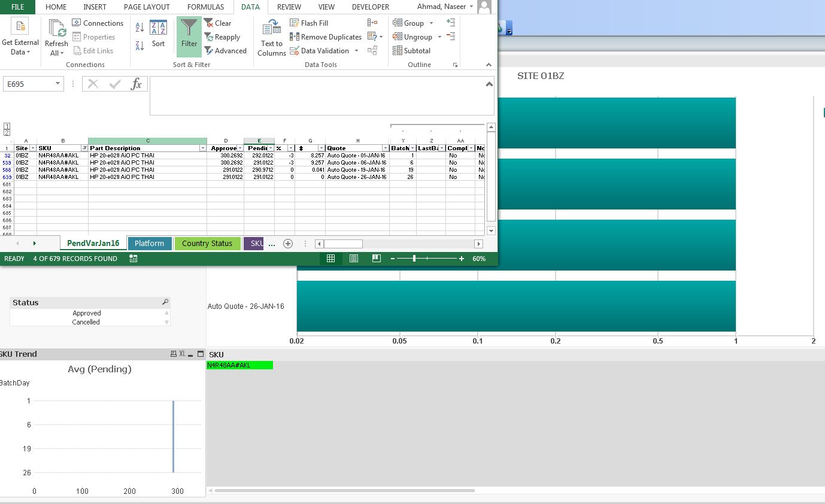Open the FILE tab
This screenshot has width=825, height=504.
coord(17,7)
